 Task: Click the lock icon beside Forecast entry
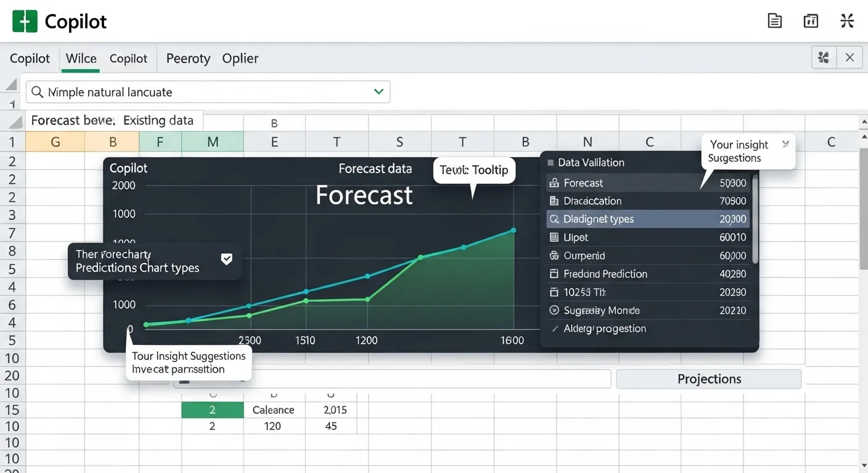point(555,182)
